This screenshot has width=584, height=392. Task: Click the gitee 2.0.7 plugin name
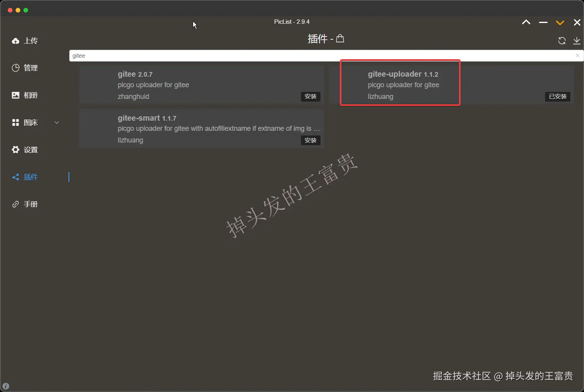(x=135, y=74)
